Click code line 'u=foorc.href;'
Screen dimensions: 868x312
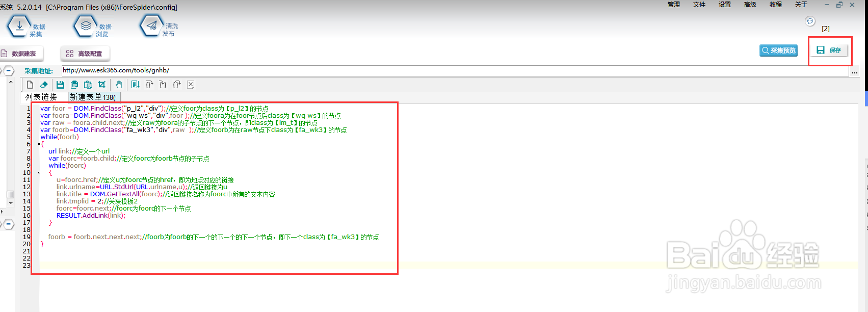pos(145,179)
